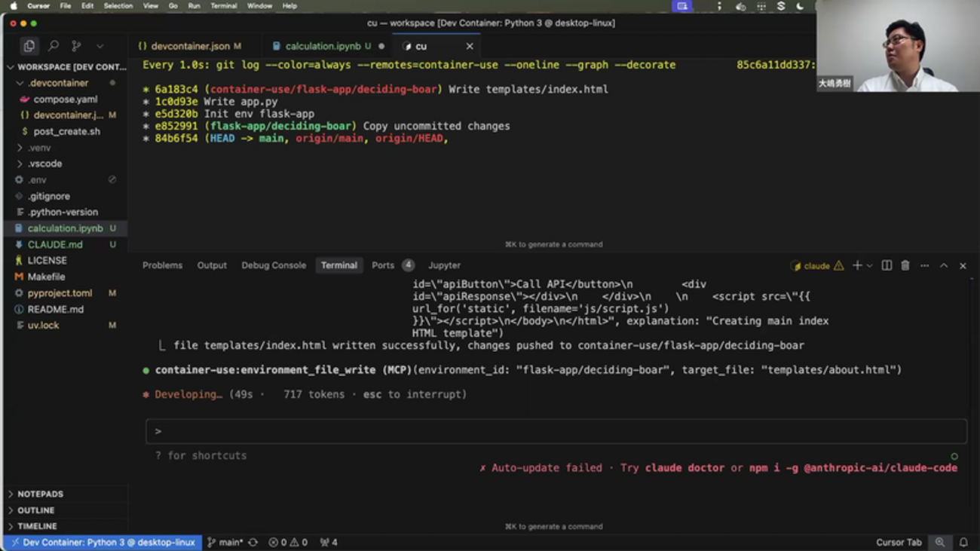The width and height of the screenshot is (980, 551).
Task: Open the Selection menu
Action: click(x=118, y=6)
